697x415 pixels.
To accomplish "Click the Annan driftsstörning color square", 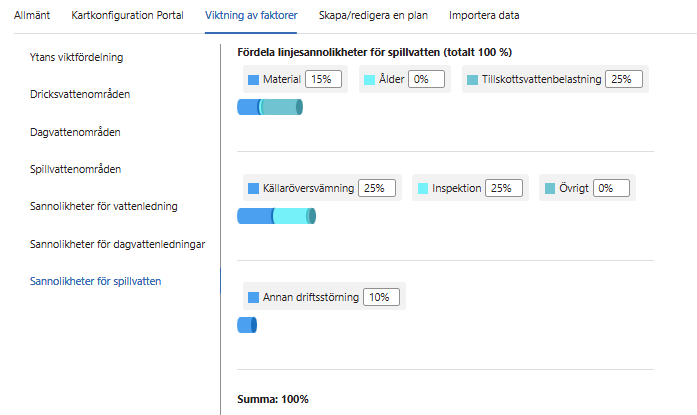I will tap(253, 297).
